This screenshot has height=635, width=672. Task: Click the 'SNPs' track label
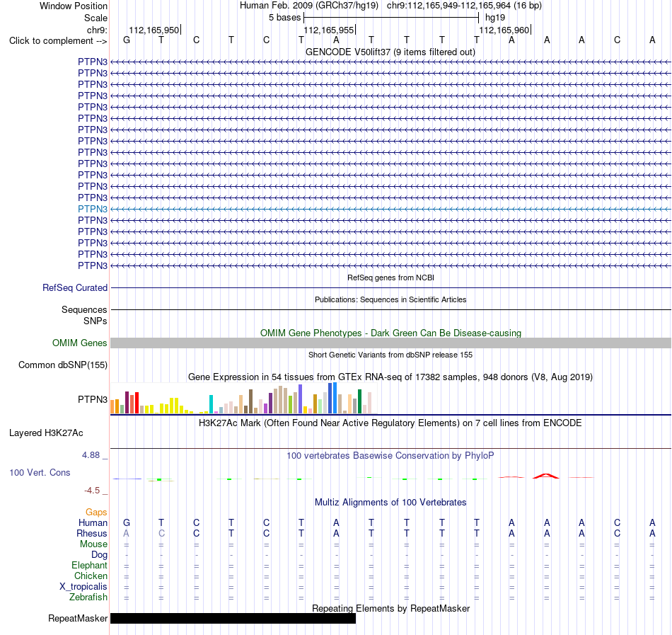pos(95,321)
